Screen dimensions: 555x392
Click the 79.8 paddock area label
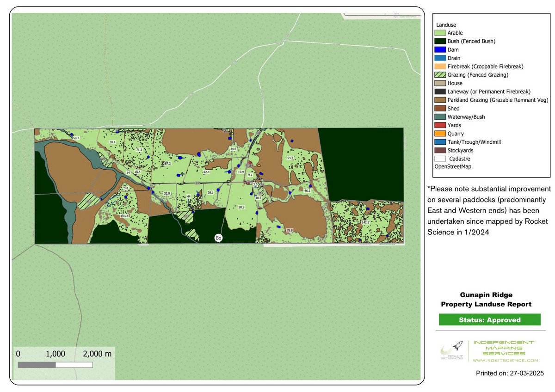tap(290, 230)
